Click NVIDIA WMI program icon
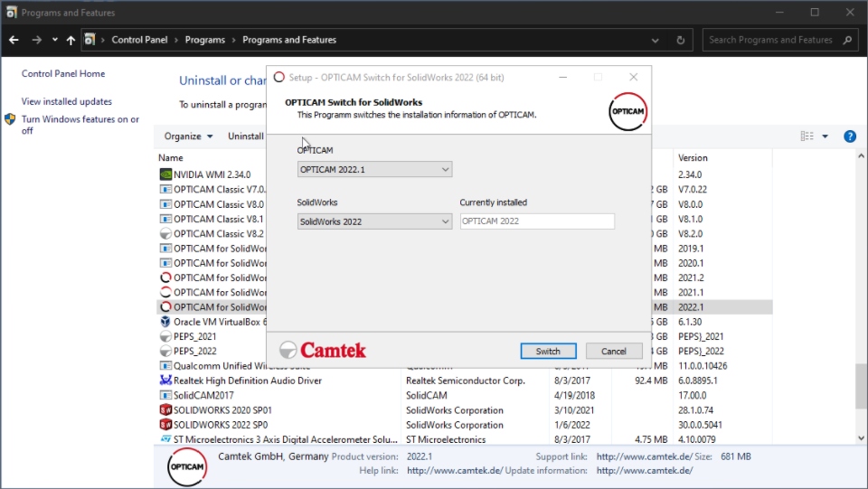The image size is (868, 489). click(x=165, y=174)
